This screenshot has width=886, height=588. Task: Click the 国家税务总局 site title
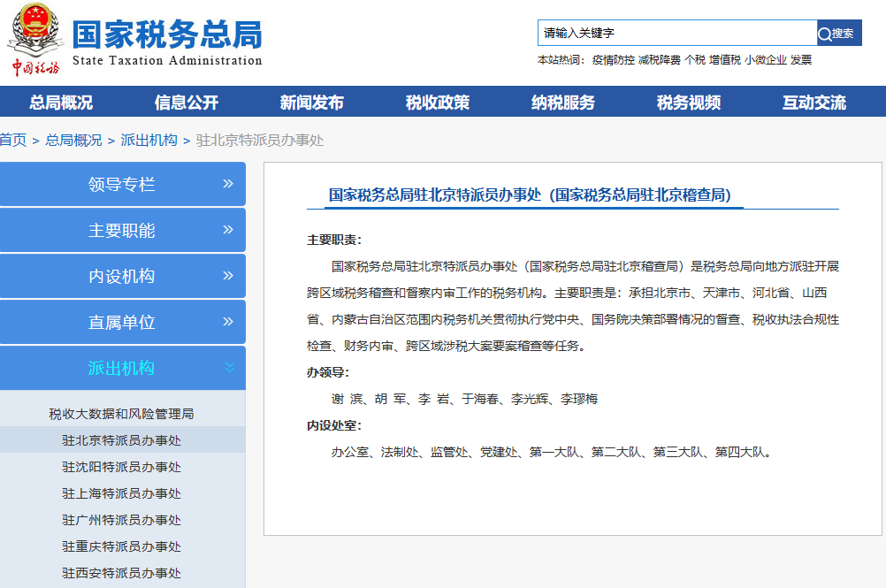pyautogui.click(x=167, y=34)
